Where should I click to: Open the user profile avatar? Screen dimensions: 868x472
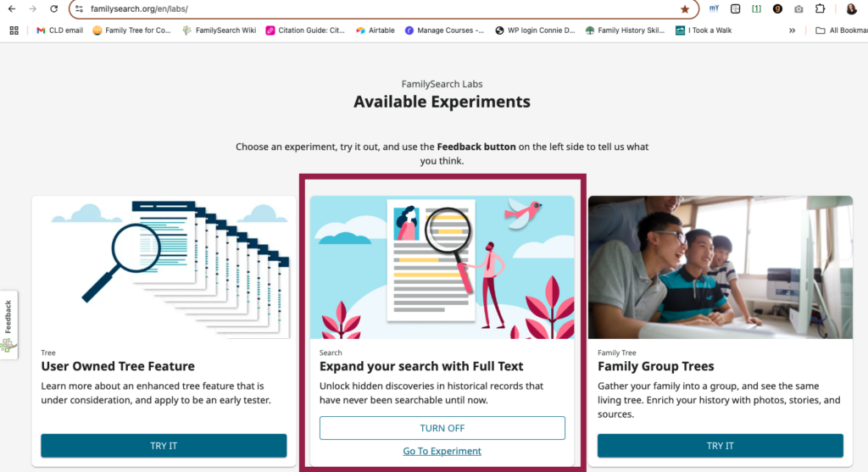851,8
